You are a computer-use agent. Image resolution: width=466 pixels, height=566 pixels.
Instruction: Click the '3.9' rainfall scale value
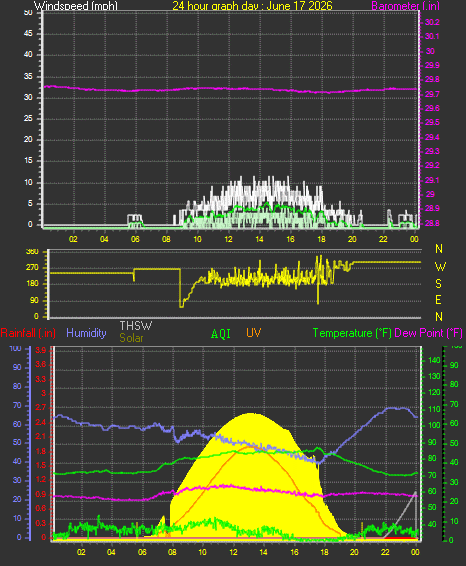(x=40, y=351)
